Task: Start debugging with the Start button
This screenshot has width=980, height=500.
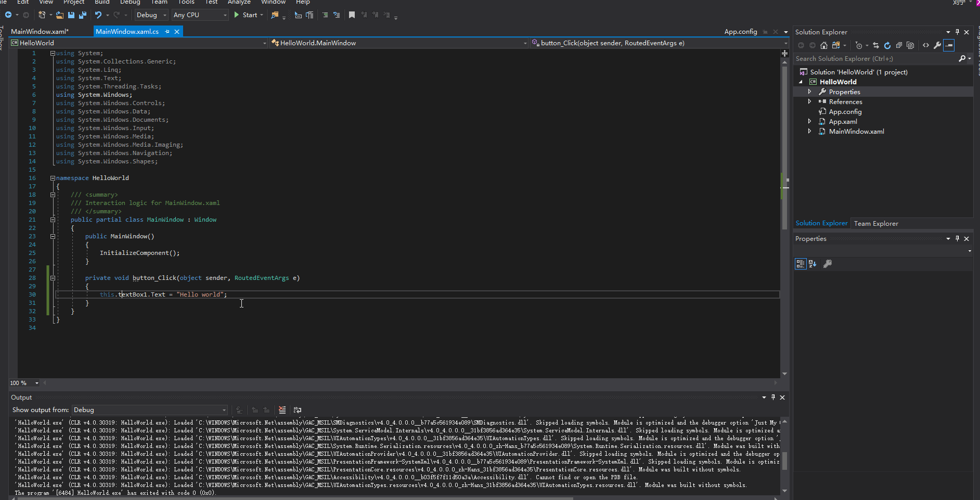Action: (246, 15)
